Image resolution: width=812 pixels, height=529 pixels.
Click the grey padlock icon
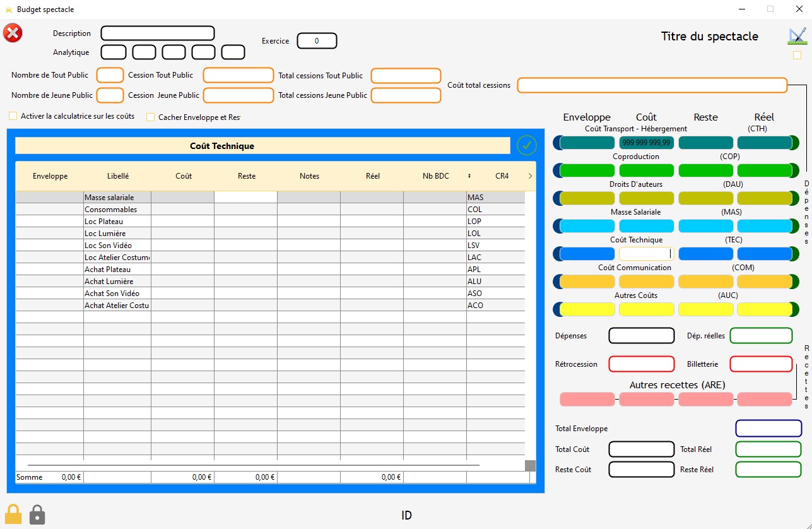coord(38,514)
